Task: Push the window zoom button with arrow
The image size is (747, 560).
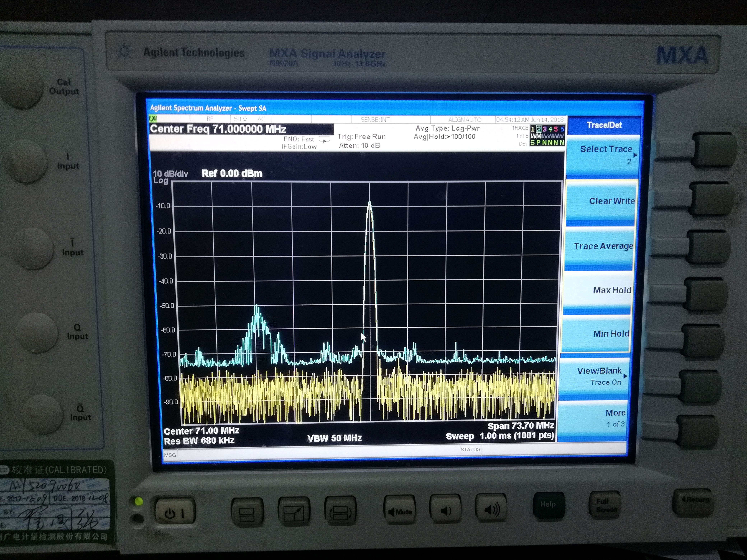Action: [x=294, y=511]
